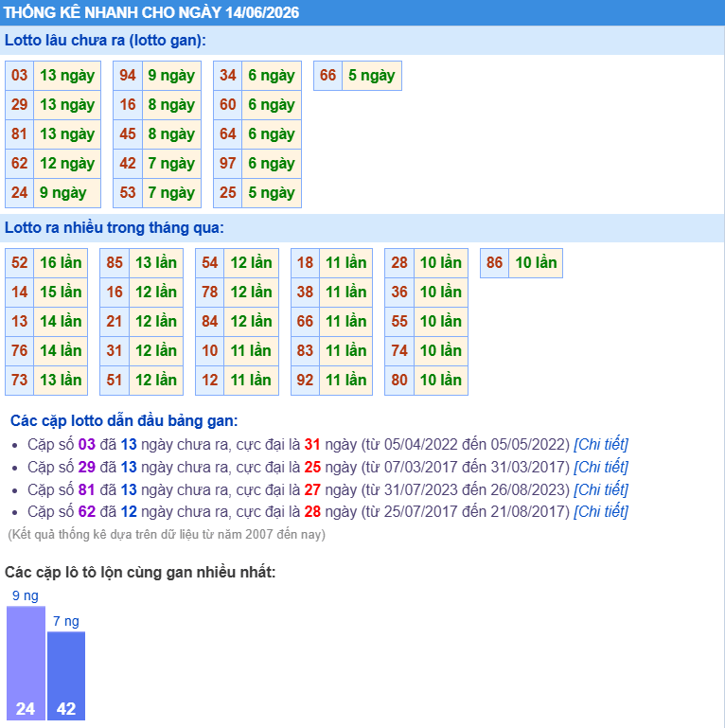The image size is (725, 728).
Task: Click the '15 lần' cell
Action: pyautogui.click(x=61, y=292)
